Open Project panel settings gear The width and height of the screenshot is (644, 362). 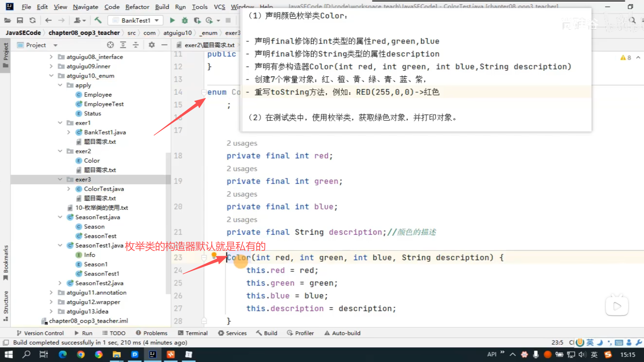[x=152, y=45]
